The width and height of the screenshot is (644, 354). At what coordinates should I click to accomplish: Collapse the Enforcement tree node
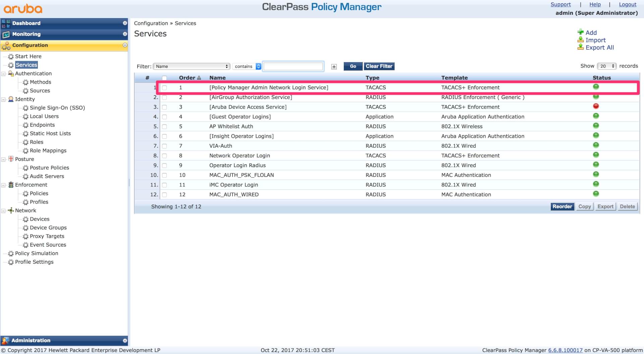(x=4, y=185)
